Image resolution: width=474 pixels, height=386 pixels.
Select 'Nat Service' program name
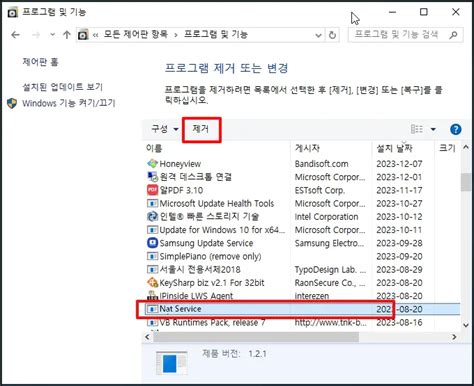pyautogui.click(x=180, y=309)
